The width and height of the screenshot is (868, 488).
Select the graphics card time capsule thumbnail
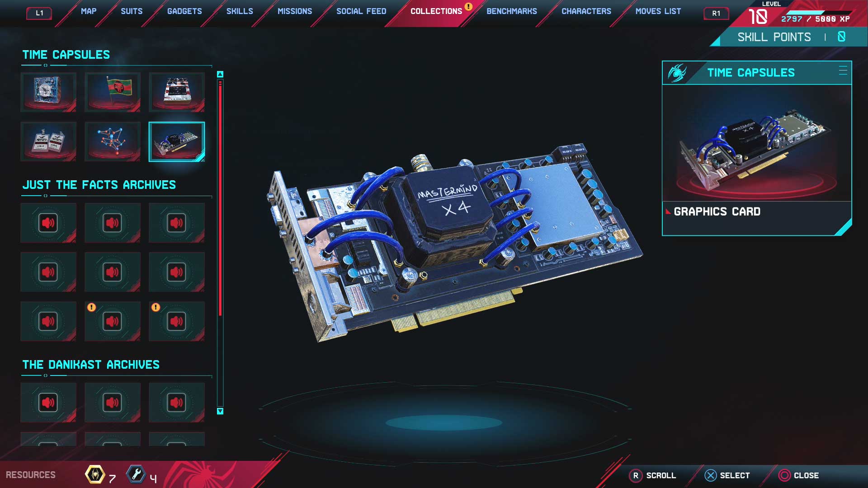[x=177, y=141]
